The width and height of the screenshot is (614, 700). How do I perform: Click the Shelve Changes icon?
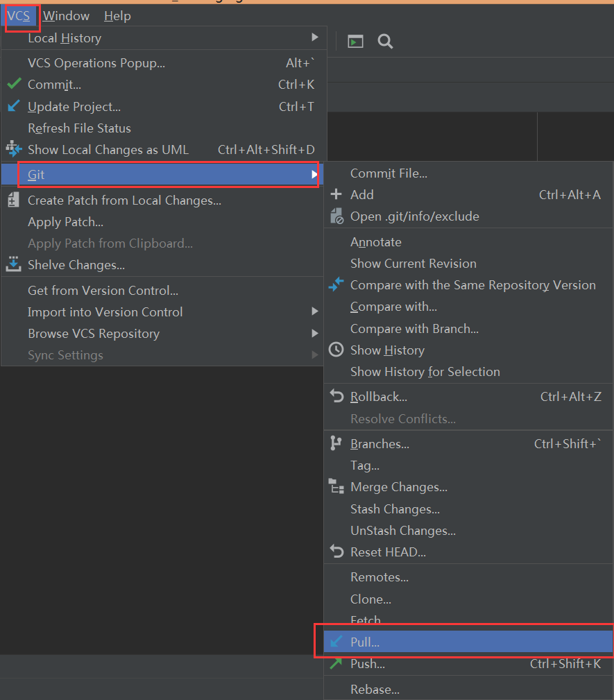pos(13,264)
